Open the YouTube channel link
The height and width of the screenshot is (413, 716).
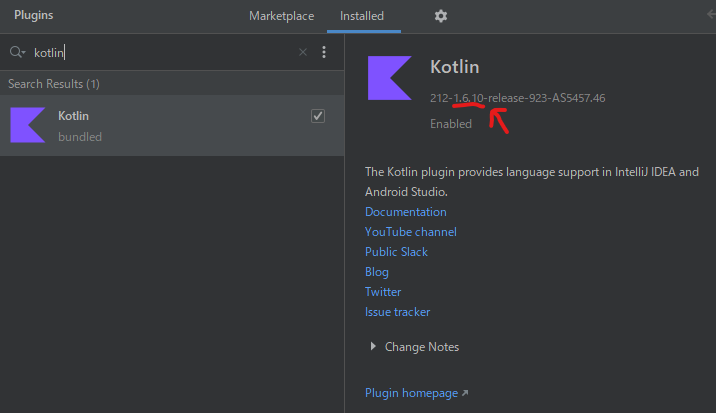411,232
